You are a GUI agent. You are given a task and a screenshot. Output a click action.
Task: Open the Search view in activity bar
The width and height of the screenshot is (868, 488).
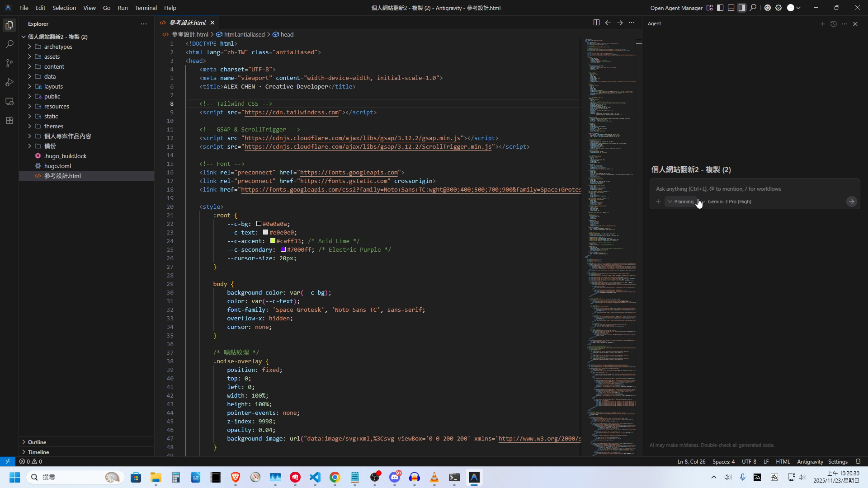(9, 44)
